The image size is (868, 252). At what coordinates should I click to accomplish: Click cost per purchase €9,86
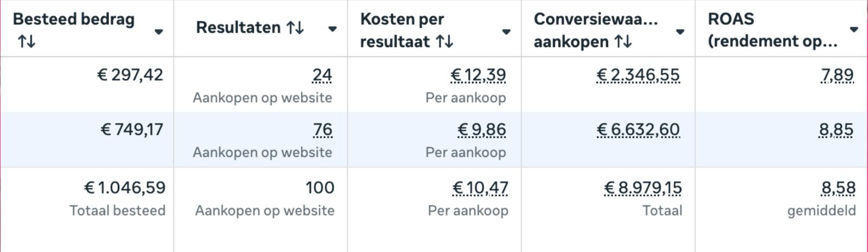click(482, 130)
